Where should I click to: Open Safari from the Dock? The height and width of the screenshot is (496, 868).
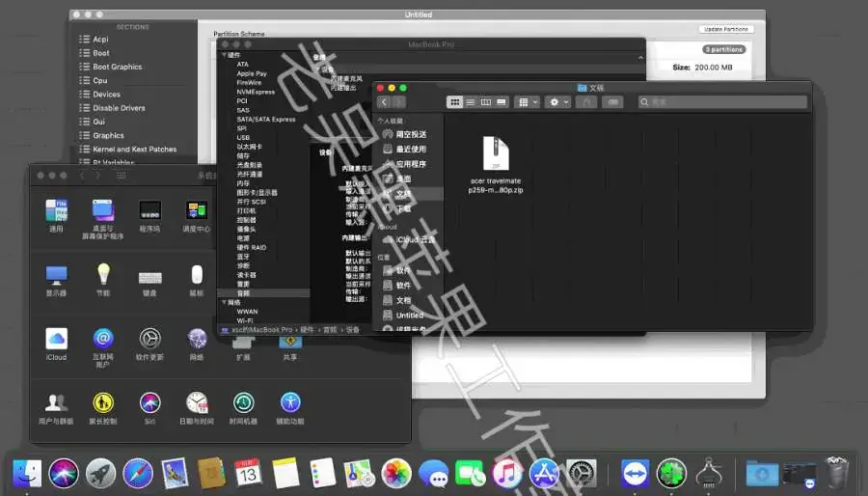tap(138, 473)
